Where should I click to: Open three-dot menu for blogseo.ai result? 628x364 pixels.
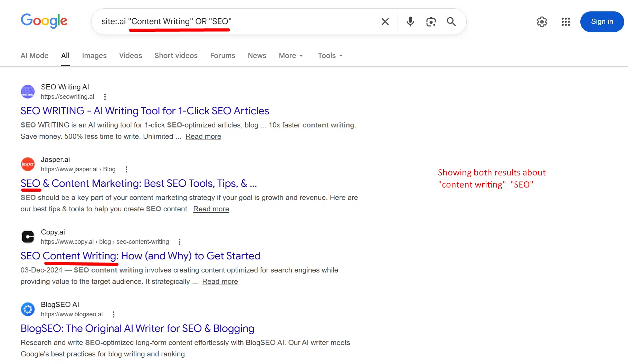click(113, 314)
